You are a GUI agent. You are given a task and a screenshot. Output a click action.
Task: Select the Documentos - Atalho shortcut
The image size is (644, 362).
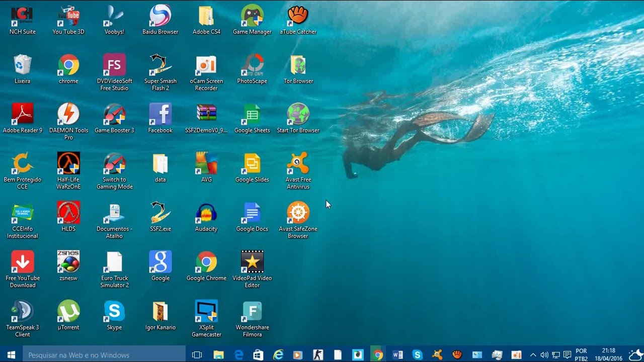point(114,221)
